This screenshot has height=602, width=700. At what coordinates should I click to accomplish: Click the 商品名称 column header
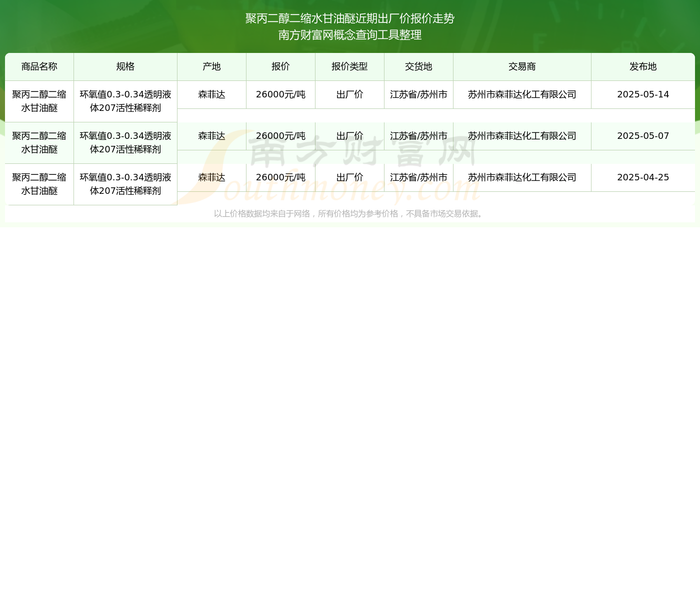pos(39,67)
